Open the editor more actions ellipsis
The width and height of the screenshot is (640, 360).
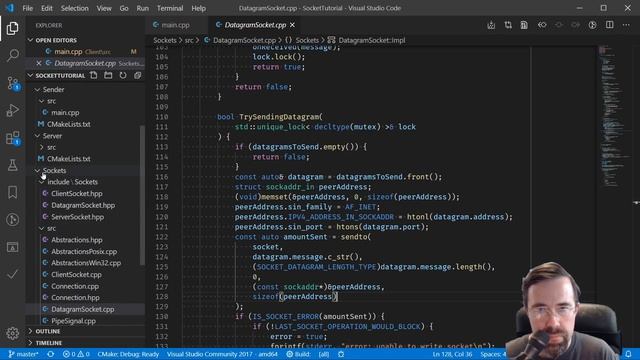[x=626, y=25]
